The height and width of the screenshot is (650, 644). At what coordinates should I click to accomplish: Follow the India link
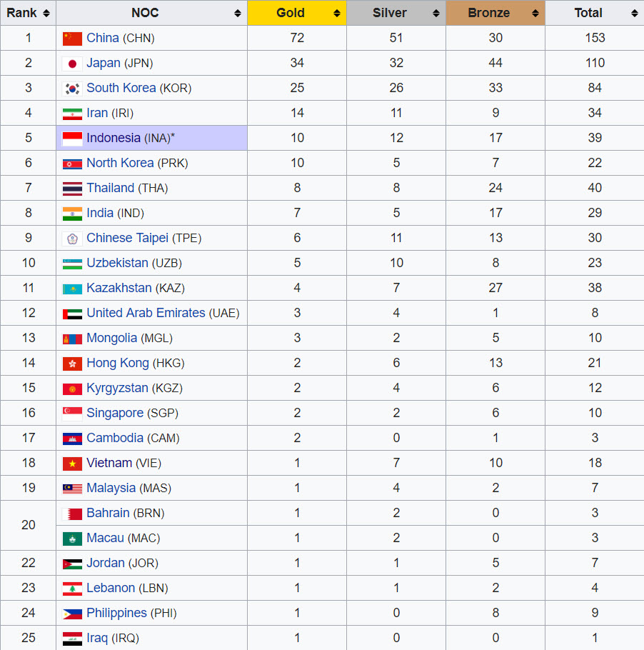point(100,213)
